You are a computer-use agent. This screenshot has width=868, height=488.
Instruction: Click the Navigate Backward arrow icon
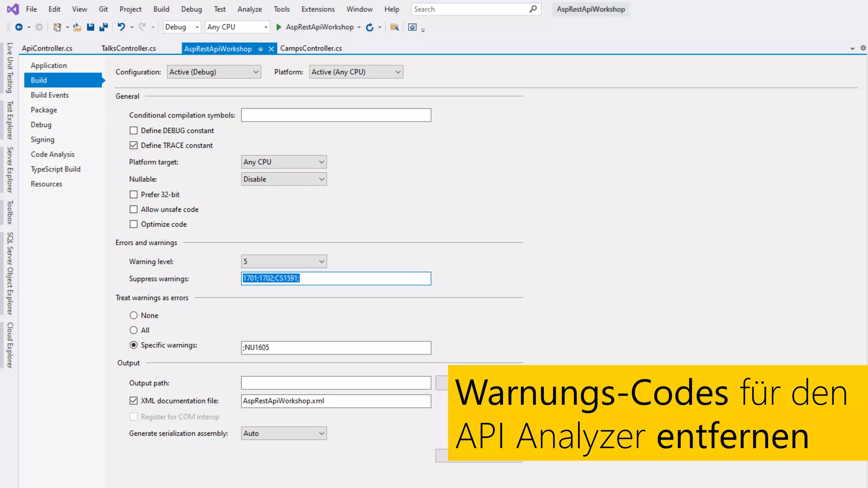coord(19,27)
